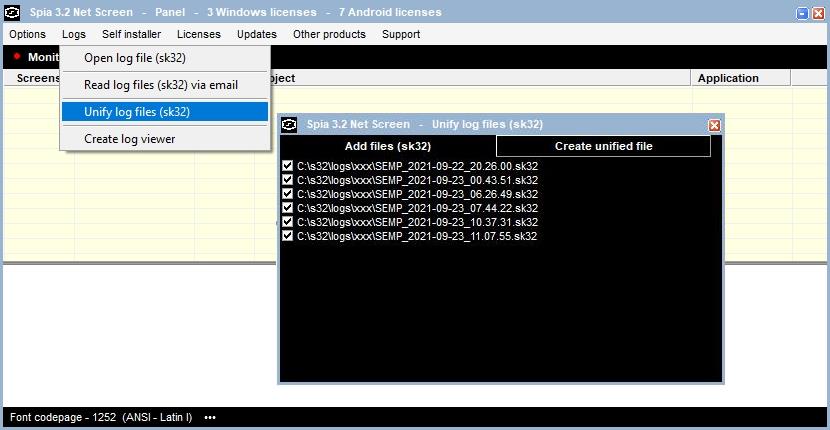
Task: Close the Spia Panel main window
Action: coord(818,13)
